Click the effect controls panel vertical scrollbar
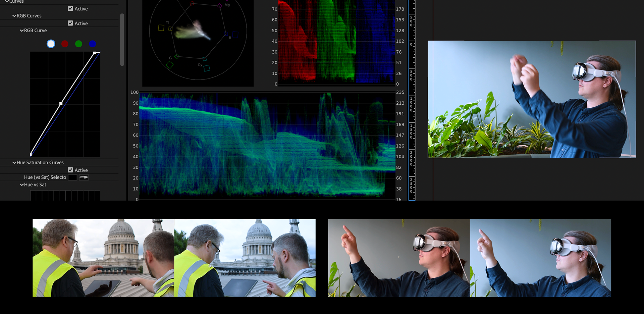This screenshot has width=644, height=314. pos(122,40)
